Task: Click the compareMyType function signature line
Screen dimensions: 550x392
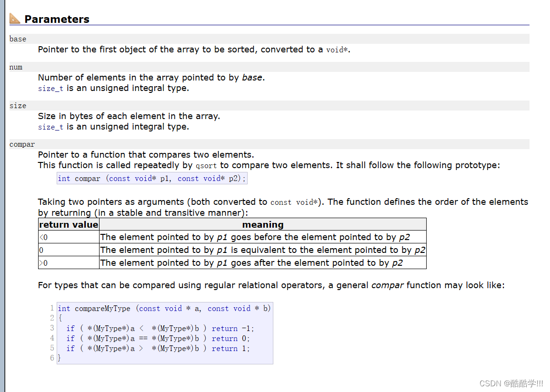Action: click(164, 309)
